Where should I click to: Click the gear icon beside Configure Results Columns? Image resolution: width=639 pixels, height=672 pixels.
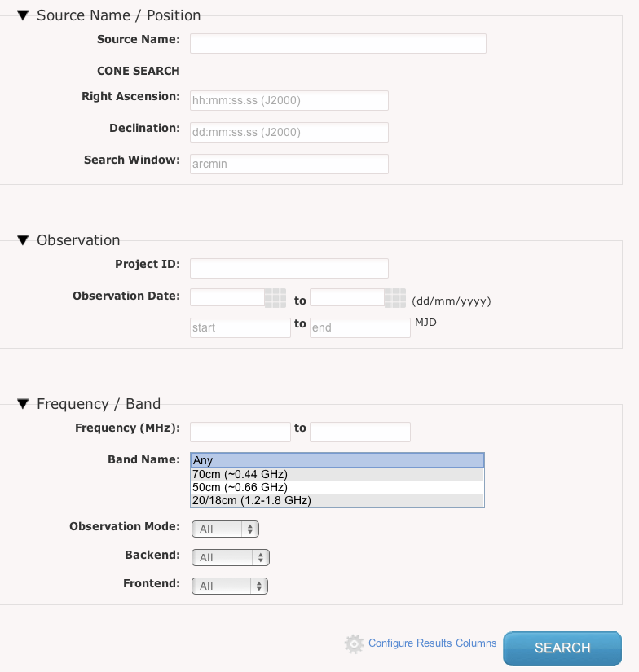point(354,644)
